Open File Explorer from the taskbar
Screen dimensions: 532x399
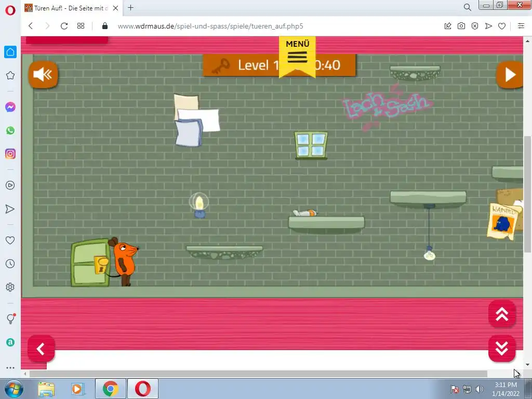tap(46, 389)
